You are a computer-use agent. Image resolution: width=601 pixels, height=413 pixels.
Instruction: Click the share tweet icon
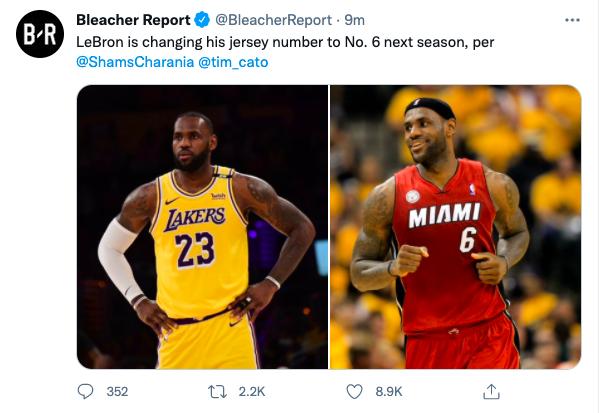[491, 391]
